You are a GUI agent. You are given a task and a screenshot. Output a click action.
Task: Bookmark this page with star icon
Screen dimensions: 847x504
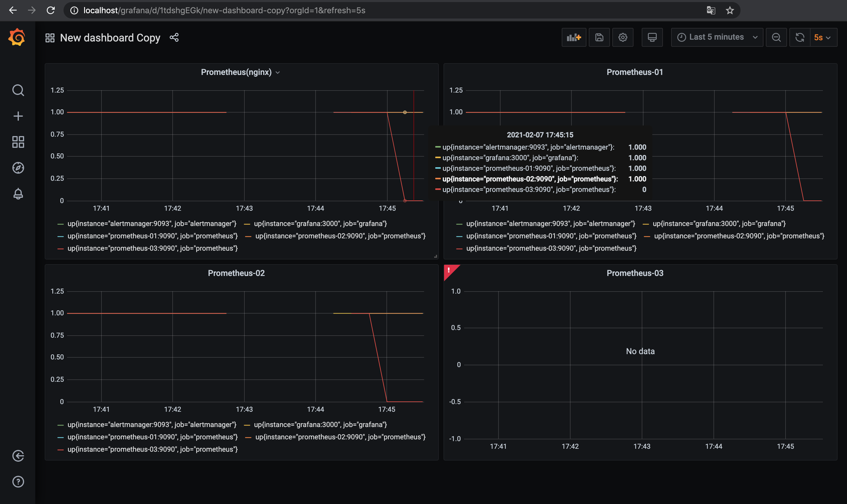pyautogui.click(x=730, y=11)
